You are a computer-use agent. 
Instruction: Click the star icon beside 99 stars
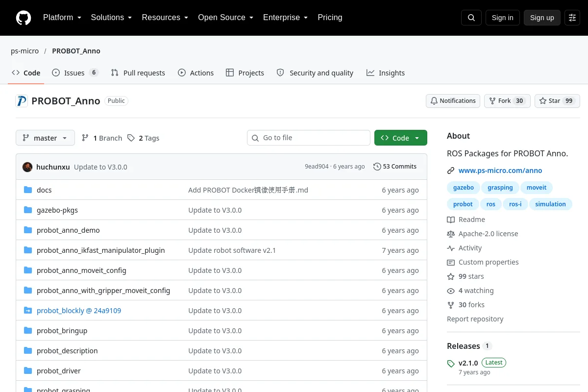[451, 276]
